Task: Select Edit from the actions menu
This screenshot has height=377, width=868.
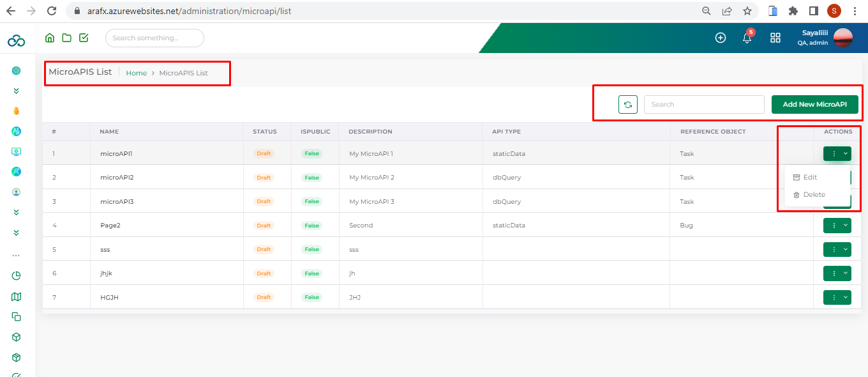Action: (810, 178)
